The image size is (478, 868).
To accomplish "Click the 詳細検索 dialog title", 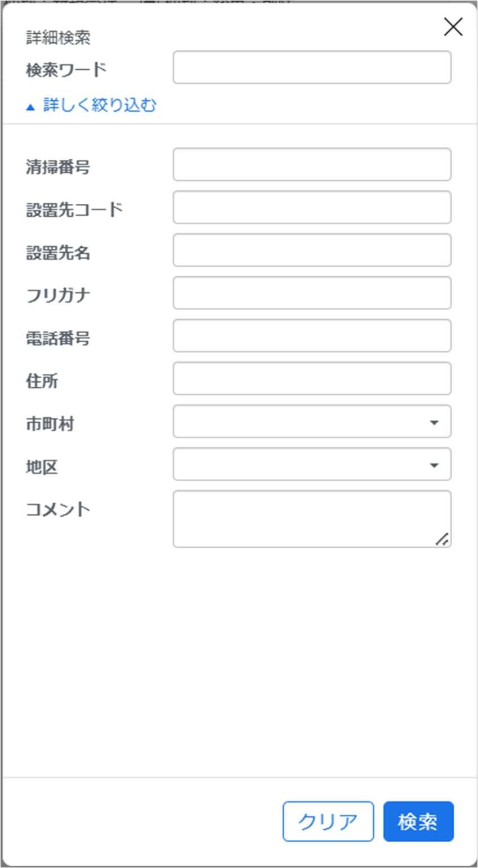I will [58, 38].
